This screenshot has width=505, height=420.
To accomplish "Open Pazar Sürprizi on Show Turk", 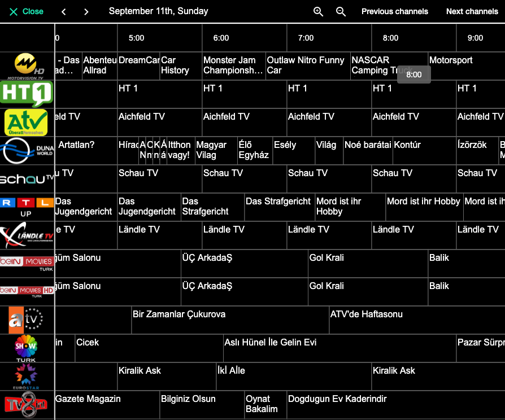I will click(x=481, y=348).
